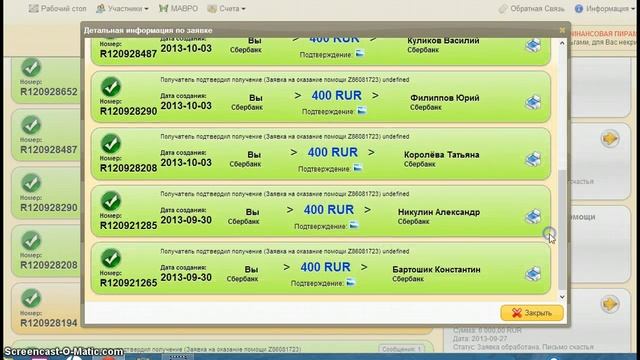Click recipient name Королёва Татьяна

coord(442,155)
